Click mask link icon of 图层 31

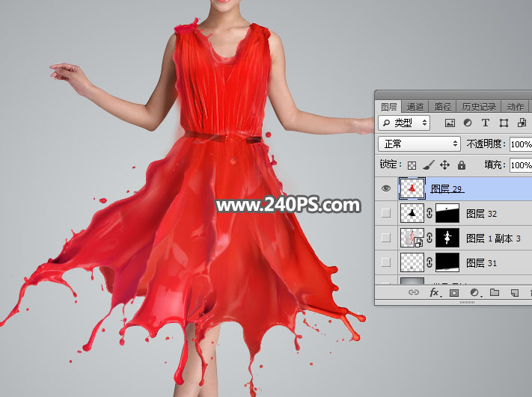click(429, 262)
